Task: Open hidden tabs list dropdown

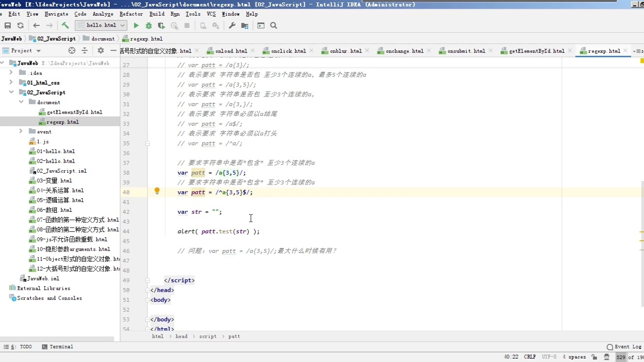Action: (638, 51)
